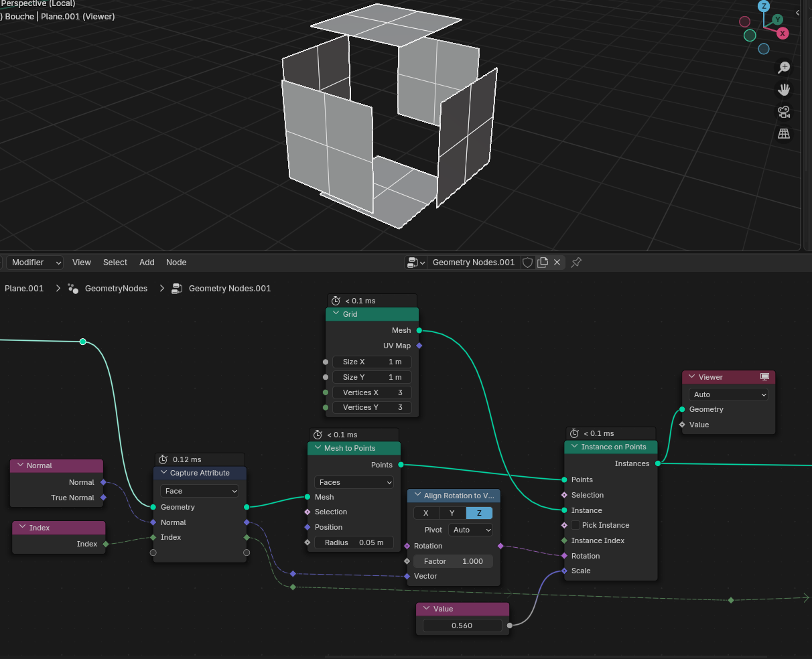Click the Geometry Nodes.001 breadcrumb

pyautogui.click(x=230, y=289)
